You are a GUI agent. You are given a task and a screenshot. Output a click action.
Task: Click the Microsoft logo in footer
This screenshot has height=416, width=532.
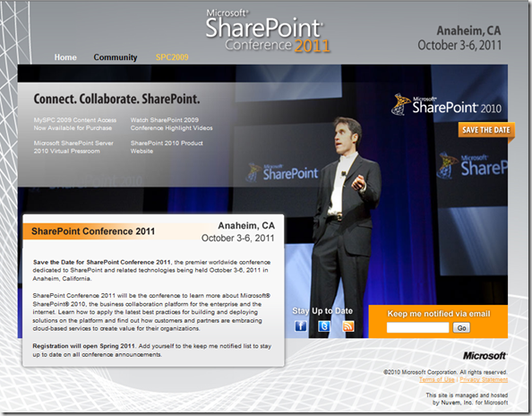[485, 356]
